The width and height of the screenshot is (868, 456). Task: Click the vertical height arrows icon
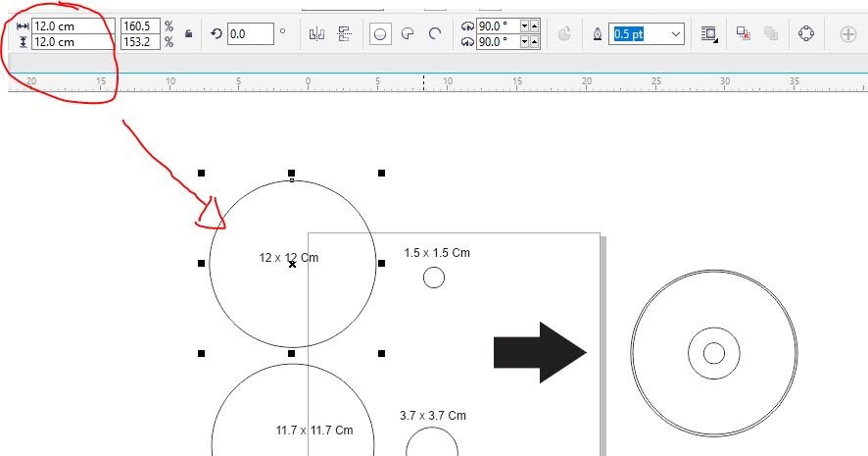point(23,41)
